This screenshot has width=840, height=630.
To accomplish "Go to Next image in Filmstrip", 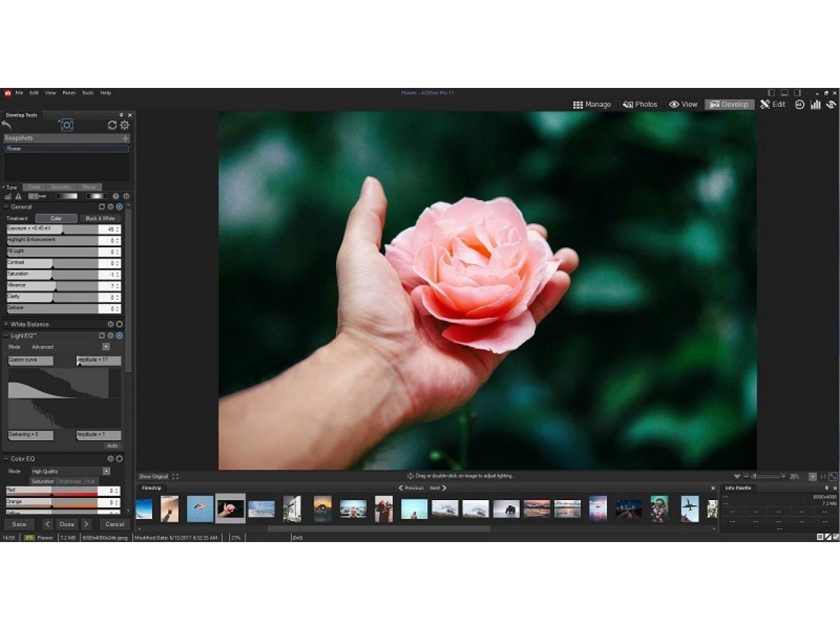I will 438,488.
